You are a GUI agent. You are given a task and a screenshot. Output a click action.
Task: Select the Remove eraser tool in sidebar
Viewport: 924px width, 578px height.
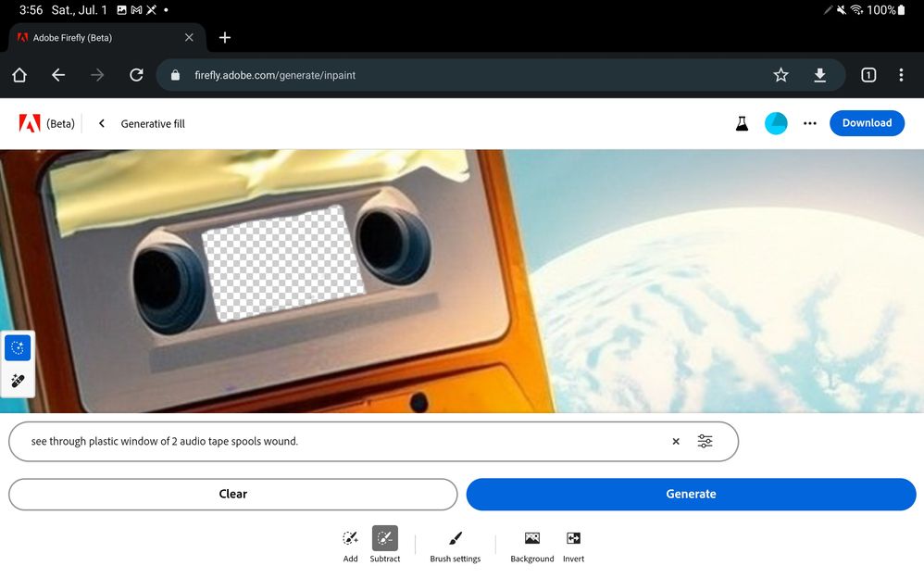click(18, 381)
